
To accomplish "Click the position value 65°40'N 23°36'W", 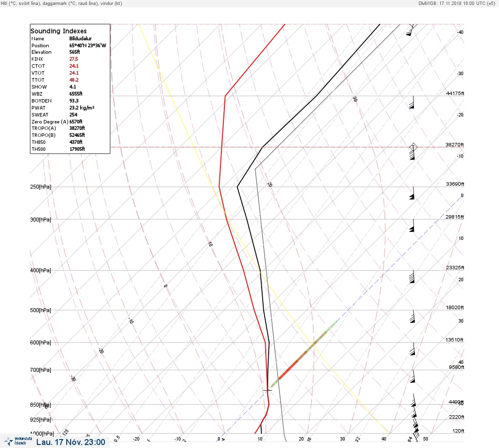I will click(x=88, y=45).
